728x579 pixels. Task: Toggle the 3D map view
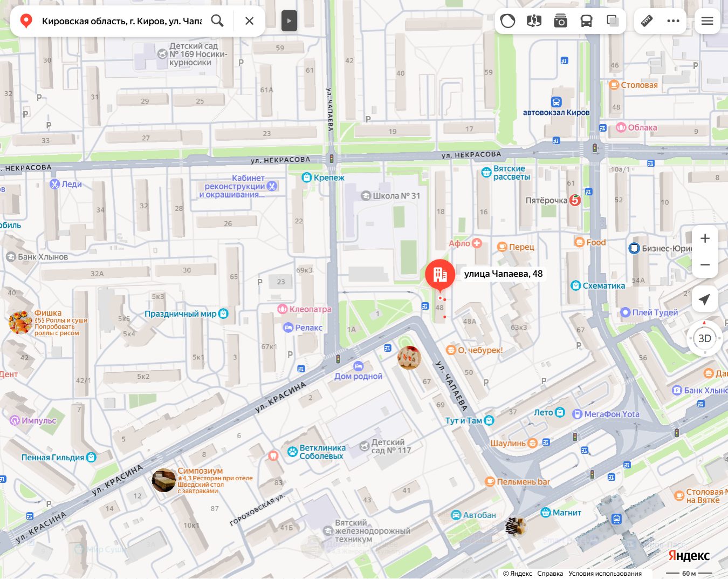705,338
